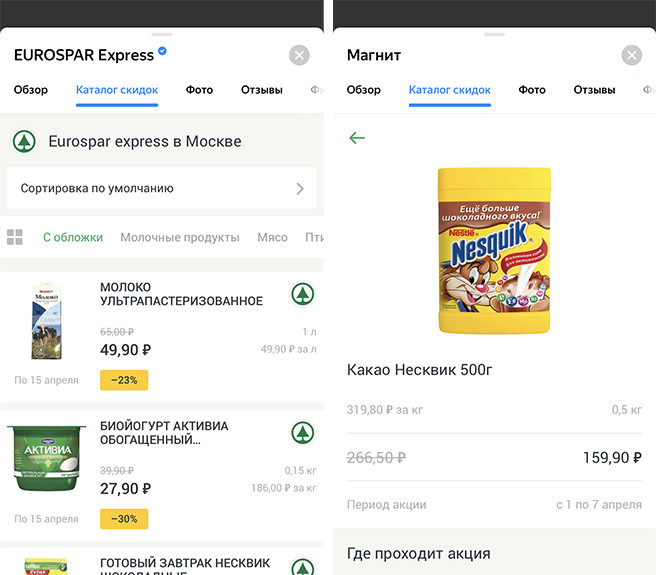Open the Nesquik cocoa product image

(494, 251)
